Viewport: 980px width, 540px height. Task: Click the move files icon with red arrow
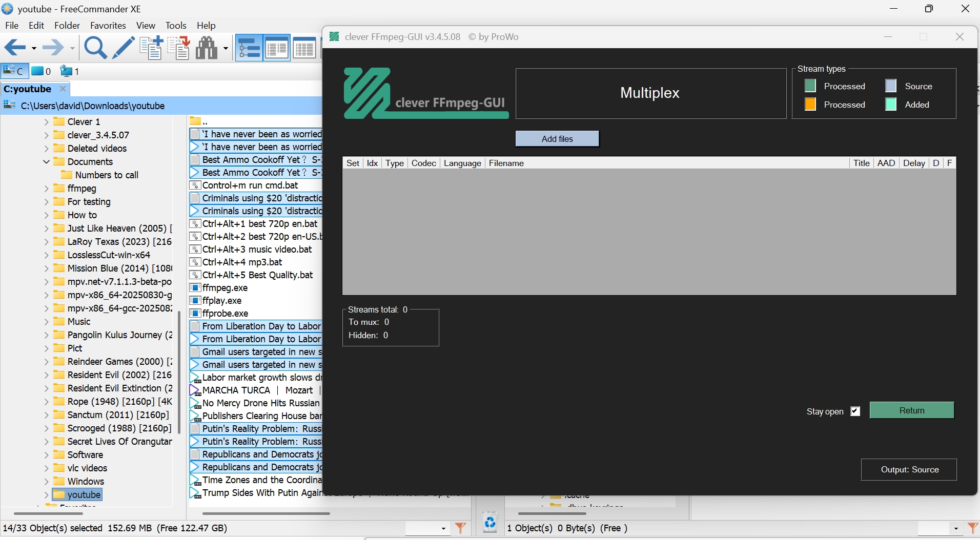(179, 48)
